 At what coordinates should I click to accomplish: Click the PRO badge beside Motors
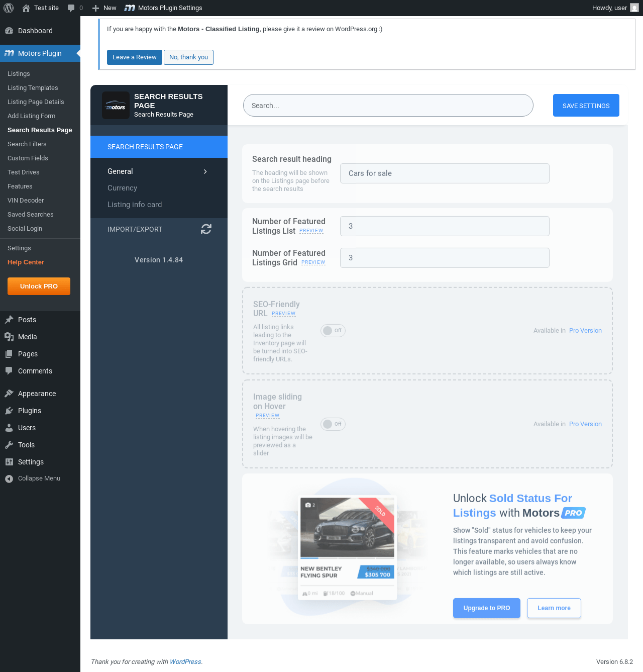(x=574, y=513)
